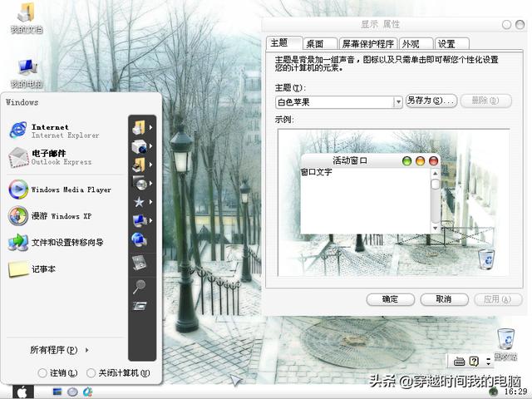Click the scrollbar in preview 活动窗口
This screenshot has height=399, width=532.
coord(435,200)
